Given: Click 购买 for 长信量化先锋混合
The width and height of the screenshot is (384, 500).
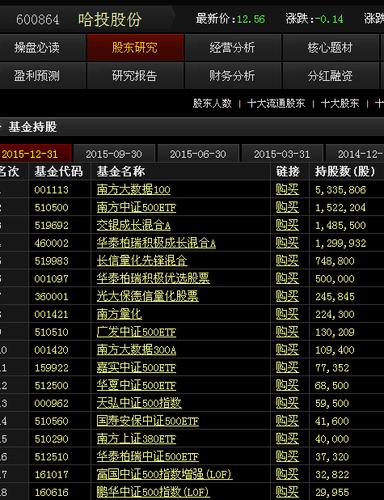Looking at the screenshot, I should [x=287, y=261].
